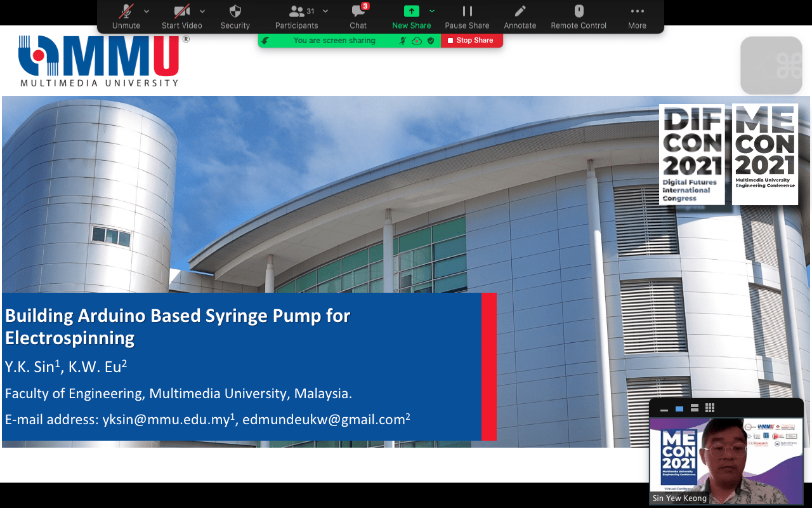Open audio options arrow beside Unmute

(147, 11)
